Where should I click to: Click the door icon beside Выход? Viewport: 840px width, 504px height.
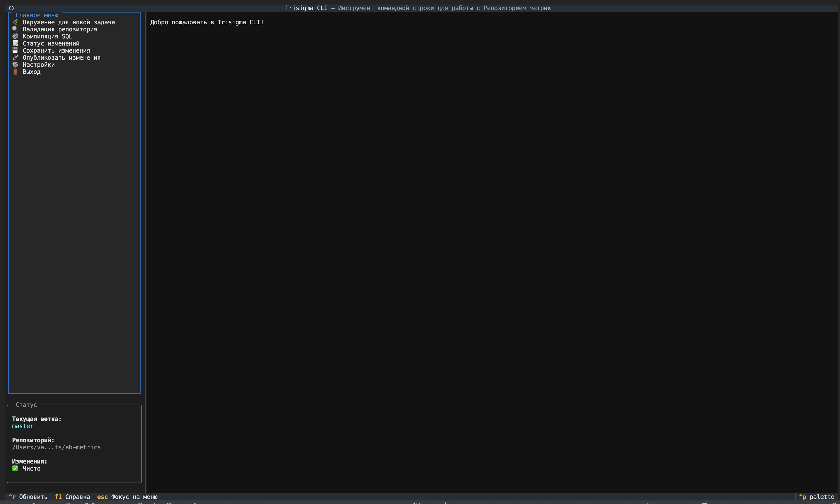15,72
